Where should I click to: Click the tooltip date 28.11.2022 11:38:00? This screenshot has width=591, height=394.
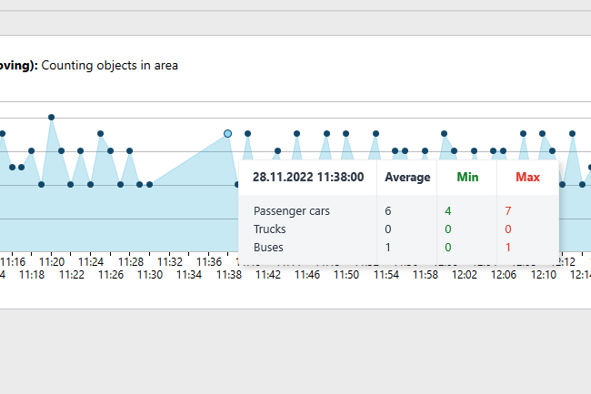point(308,177)
